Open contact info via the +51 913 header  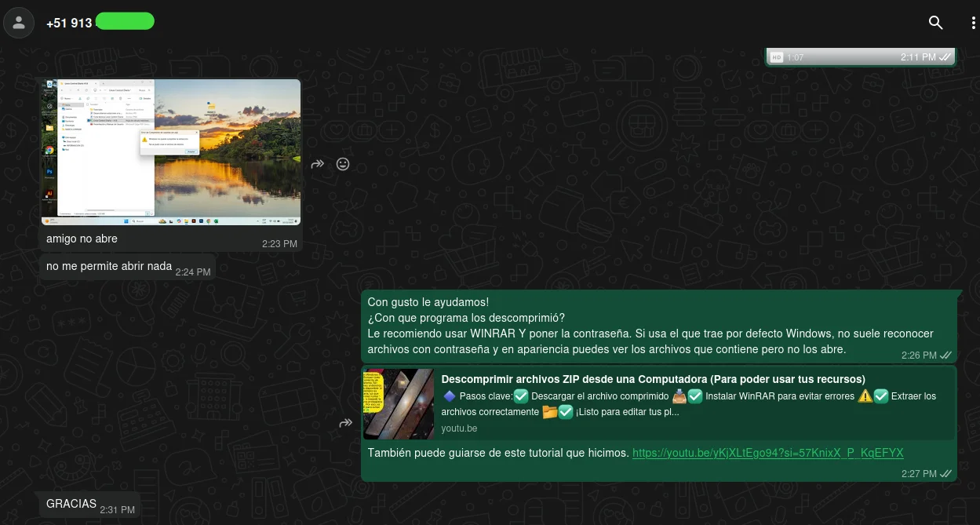[x=69, y=23]
